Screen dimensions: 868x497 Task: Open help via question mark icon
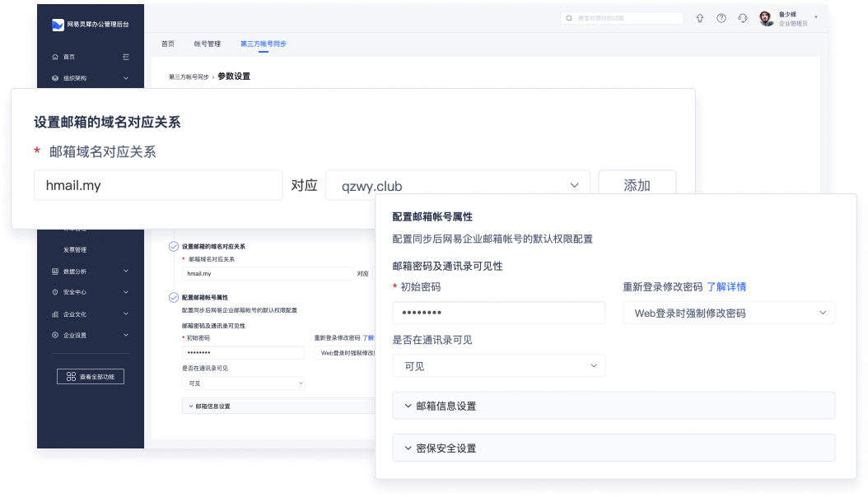click(x=721, y=18)
